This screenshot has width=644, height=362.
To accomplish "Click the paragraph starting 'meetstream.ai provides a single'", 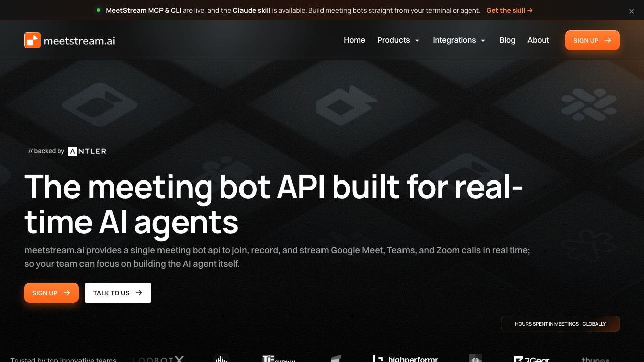I will tap(277, 257).
